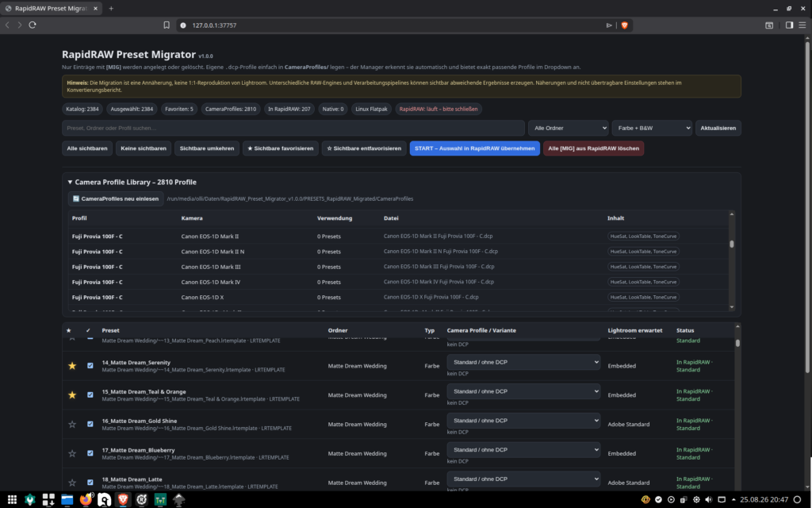Select the RapidRAW Preset Migrator browser tab
812x508 pixels.
[x=51, y=8]
